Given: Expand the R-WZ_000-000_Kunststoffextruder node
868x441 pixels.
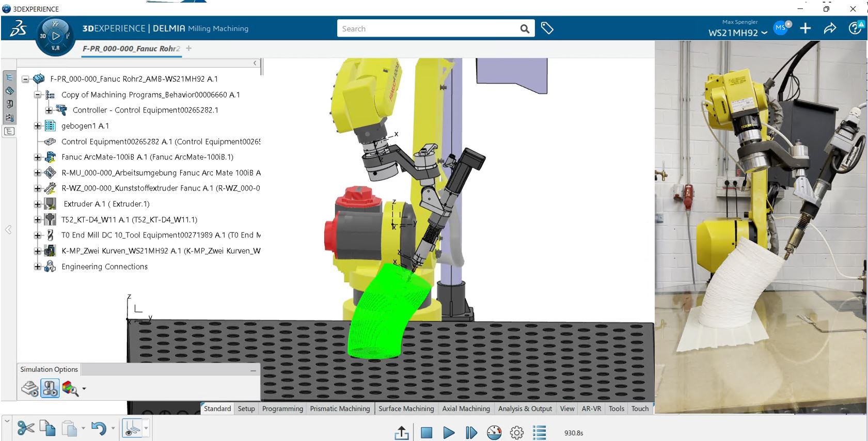Looking at the screenshot, I should (37, 188).
